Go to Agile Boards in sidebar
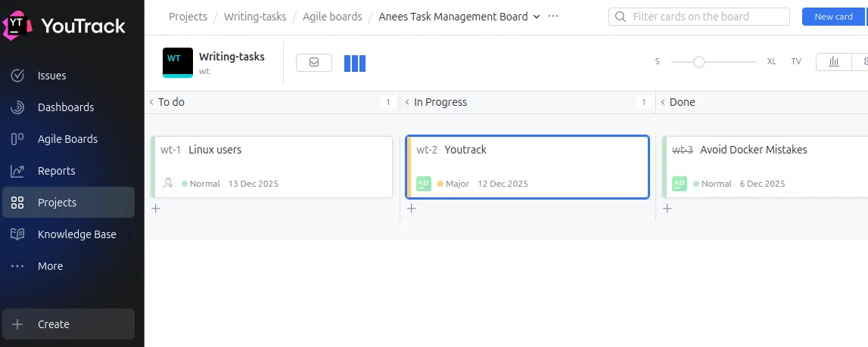Image resolution: width=868 pixels, height=347 pixels. (67, 139)
